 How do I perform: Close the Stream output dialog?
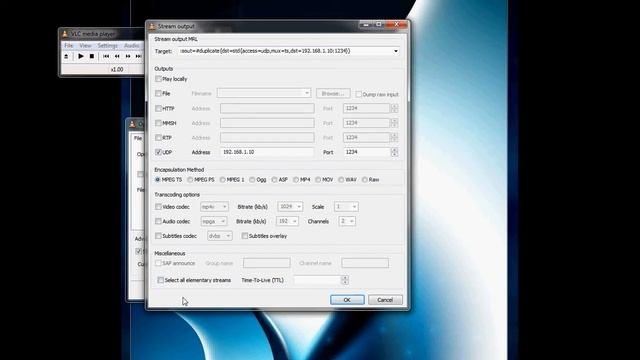tap(396, 25)
